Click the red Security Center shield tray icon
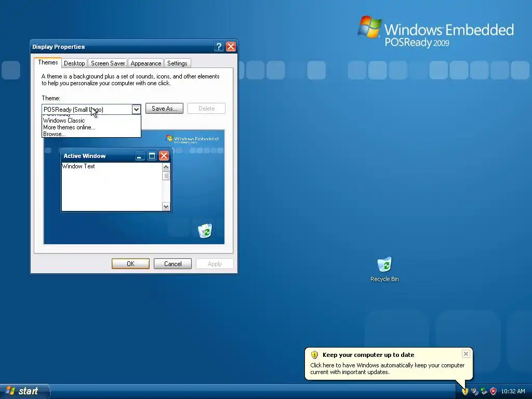 [494, 391]
